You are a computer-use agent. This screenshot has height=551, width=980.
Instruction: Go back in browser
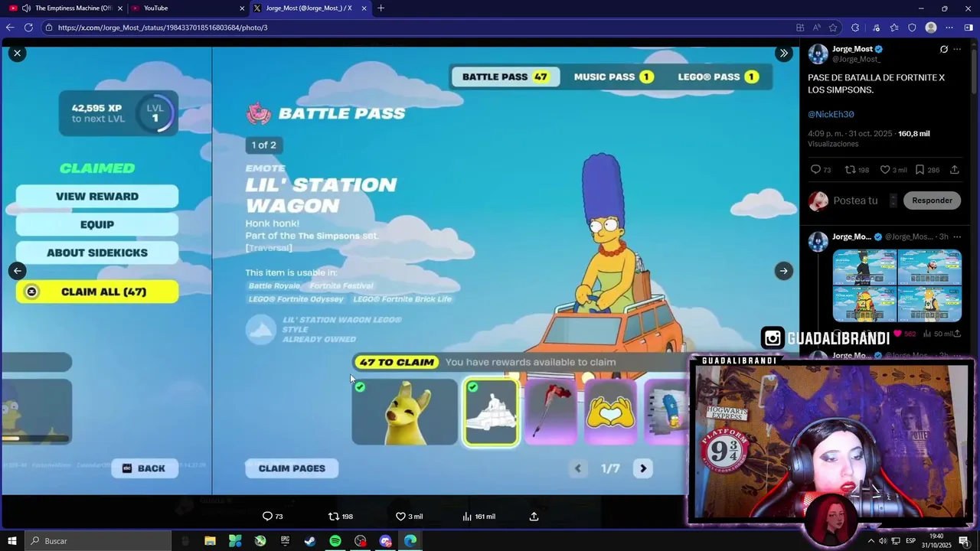coord(10,28)
